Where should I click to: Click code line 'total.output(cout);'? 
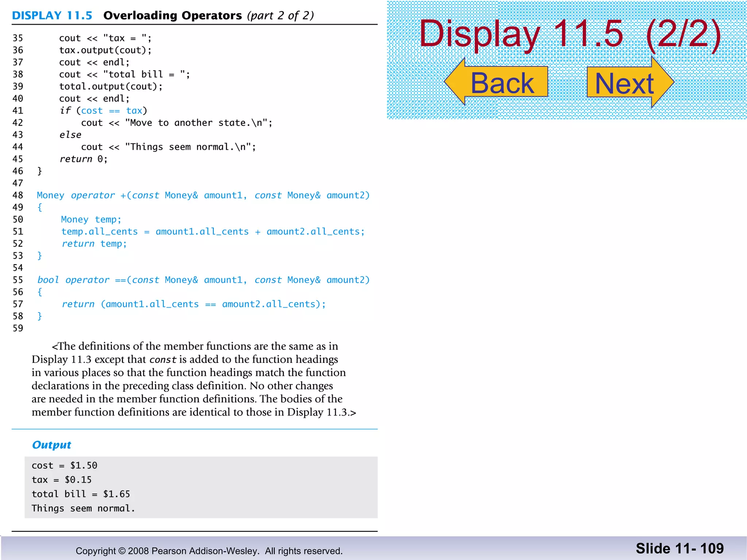111,86
